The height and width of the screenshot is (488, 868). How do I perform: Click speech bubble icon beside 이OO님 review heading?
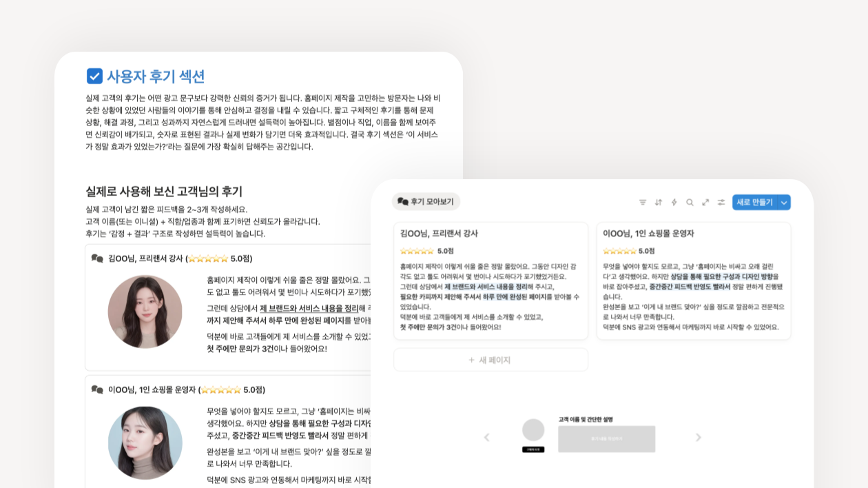click(x=97, y=389)
